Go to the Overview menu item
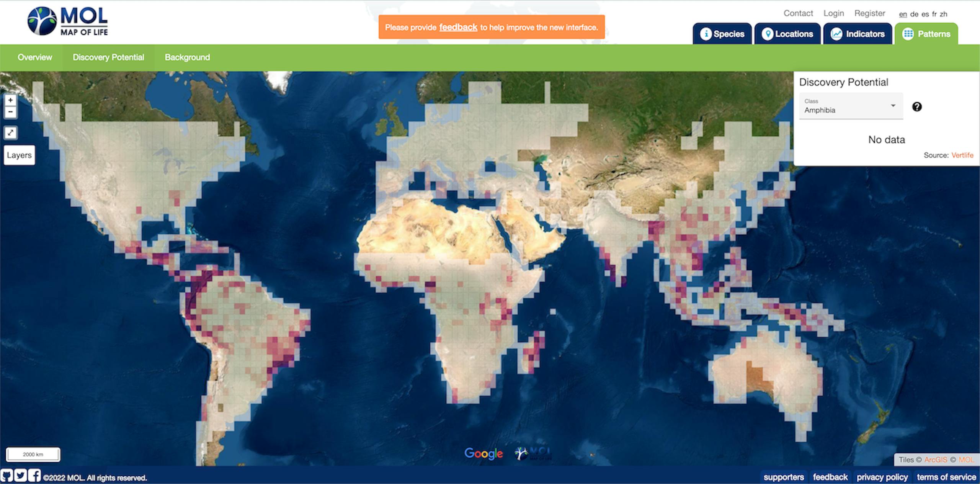Screen dimensions: 980x484 tap(35, 57)
